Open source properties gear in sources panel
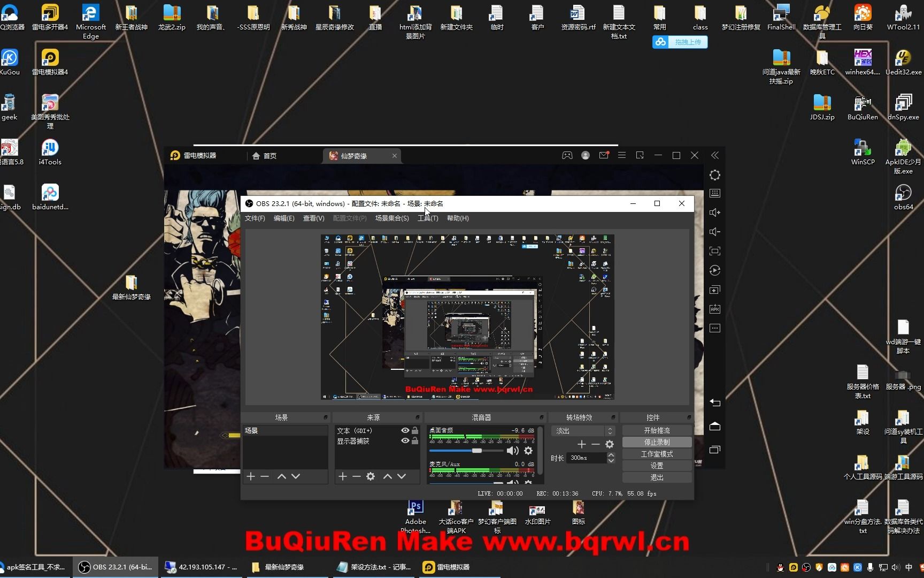The image size is (924, 578). point(371,476)
